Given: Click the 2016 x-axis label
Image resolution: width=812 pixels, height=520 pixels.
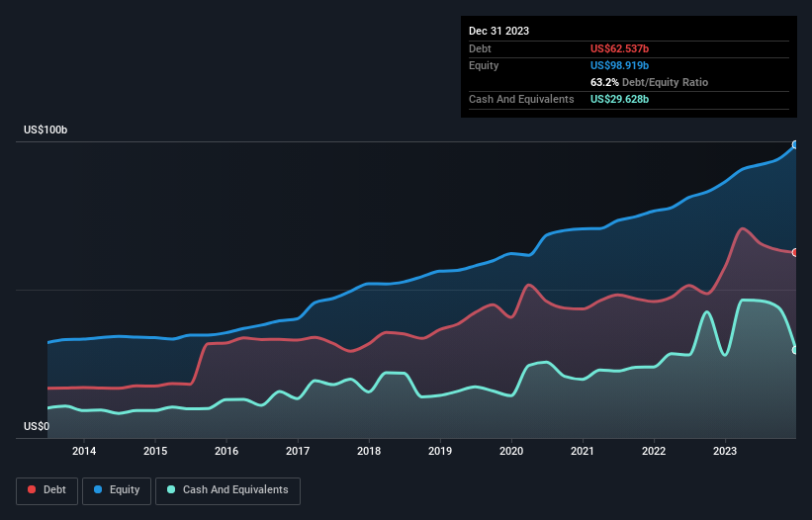Looking at the screenshot, I should 226,451.
